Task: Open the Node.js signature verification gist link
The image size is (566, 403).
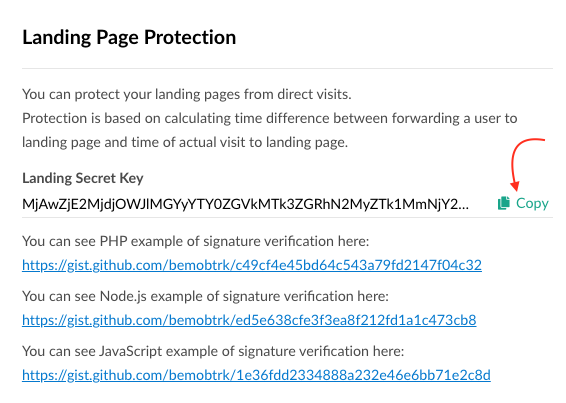Action: 249,320
